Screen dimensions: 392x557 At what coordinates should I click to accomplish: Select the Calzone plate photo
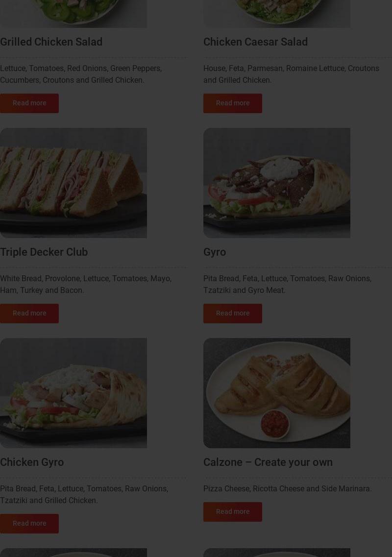276,393
